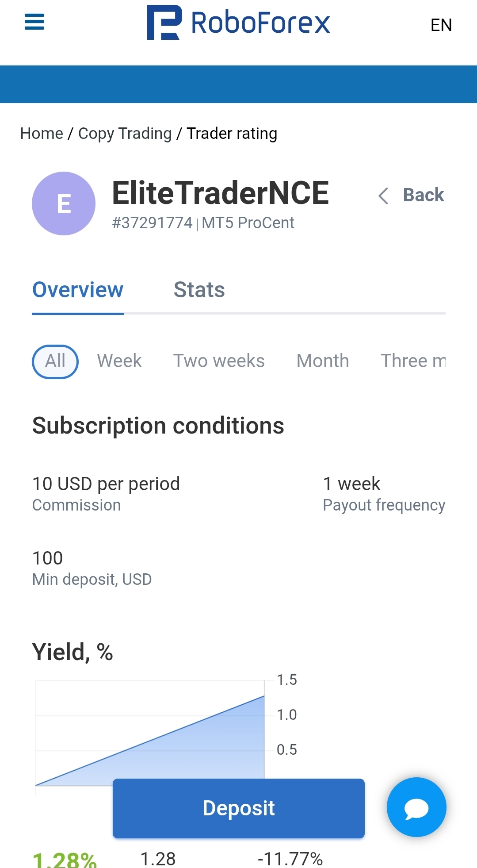Viewport: 477px width, 868px height.
Task: Select the Three months period filter
Action: click(x=413, y=361)
